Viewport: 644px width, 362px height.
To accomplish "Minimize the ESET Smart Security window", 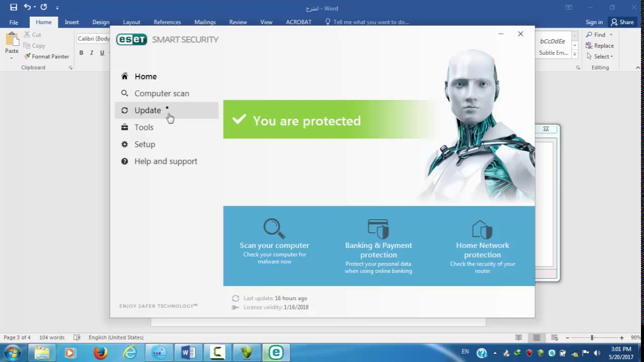I will [x=501, y=34].
